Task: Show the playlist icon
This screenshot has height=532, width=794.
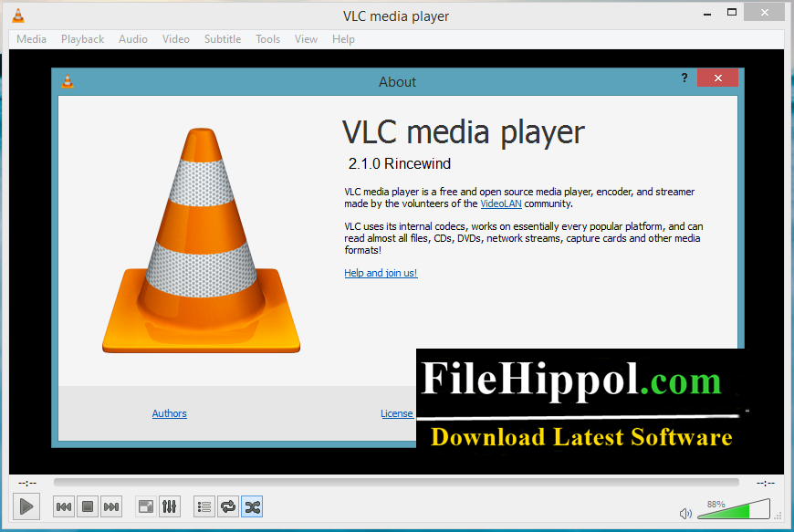Action: coord(204,506)
